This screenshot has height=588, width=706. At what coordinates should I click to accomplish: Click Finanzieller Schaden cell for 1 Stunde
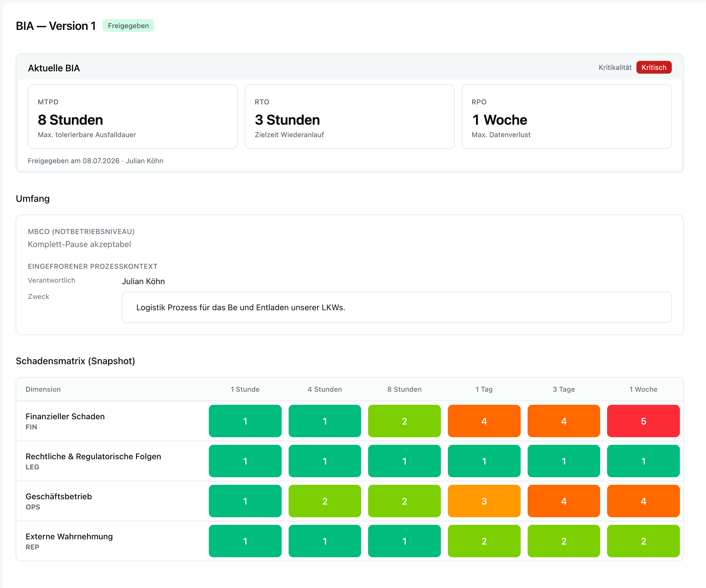(245, 421)
